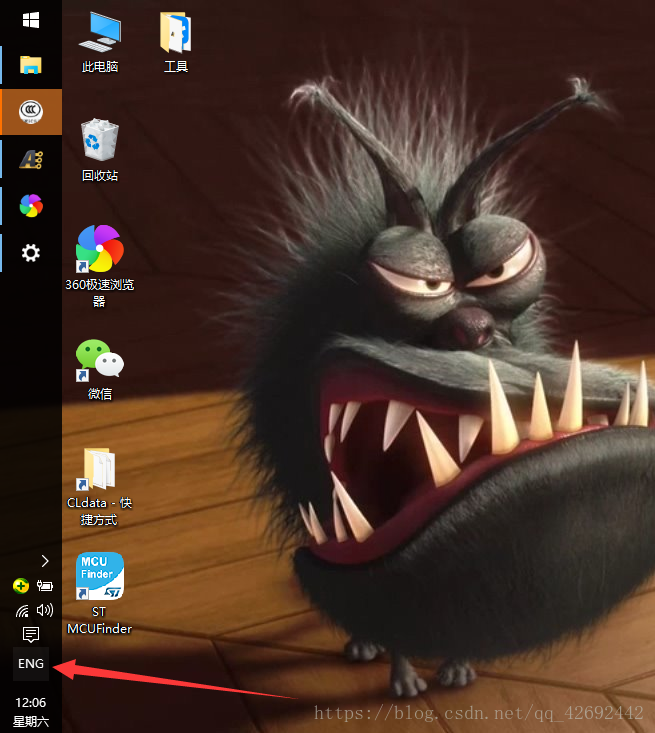This screenshot has width=655, height=733.
Task: Open the Windows Start menu
Action: point(31,20)
